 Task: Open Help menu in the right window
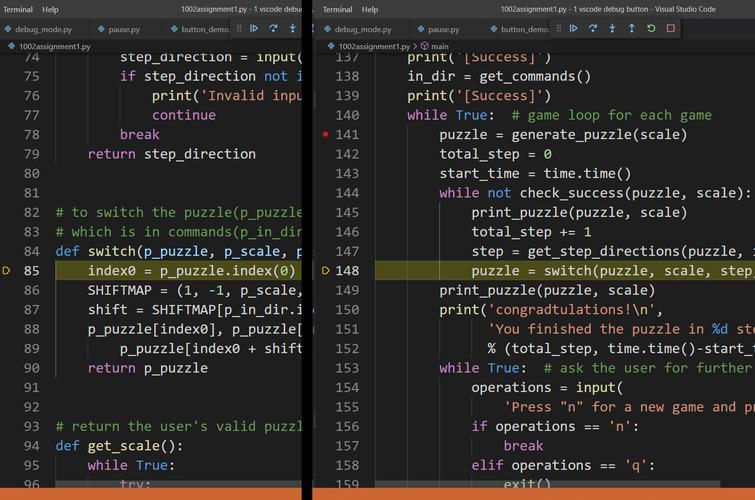(370, 9)
